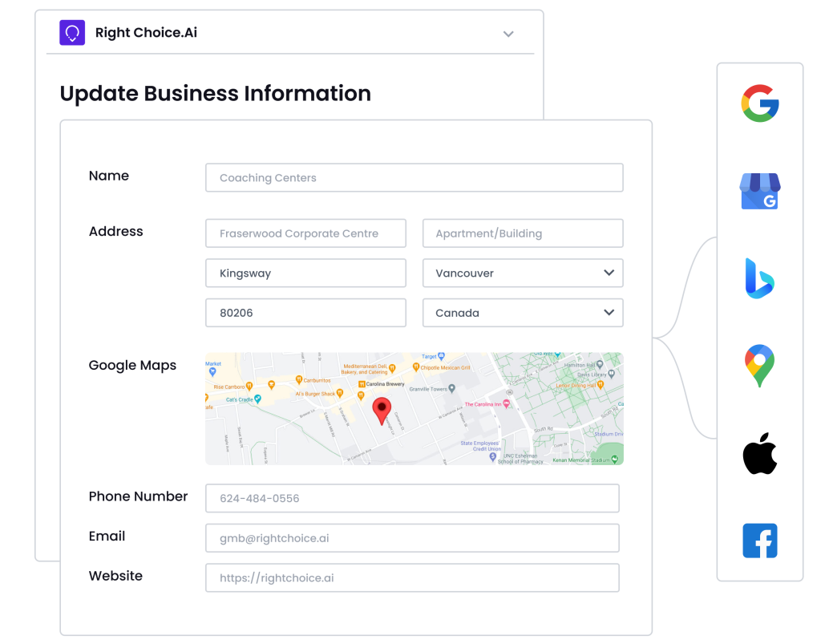Edit the website field https://rightchoice.ai
821x644 pixels.
pyautogui.click(x=412, y=577)
